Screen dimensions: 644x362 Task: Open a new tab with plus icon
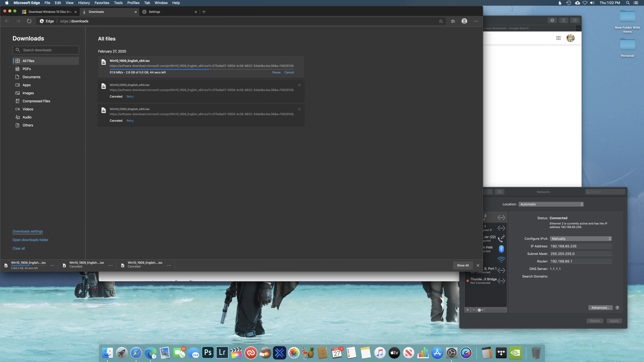(x=204, y=12)
